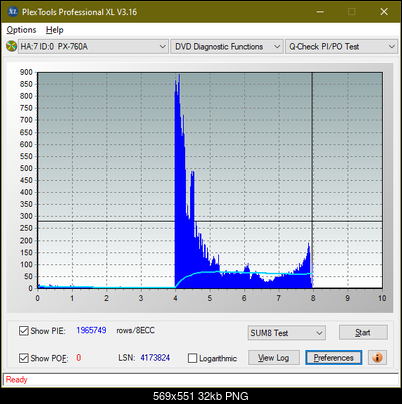The image size is (402, 404).
Task: Open the DVD Diagnostic Functions dropdown
Action: point(227,47)
